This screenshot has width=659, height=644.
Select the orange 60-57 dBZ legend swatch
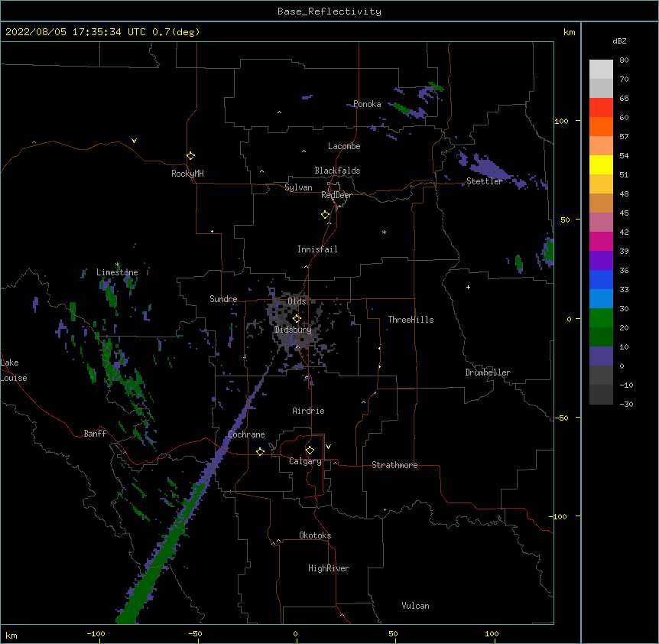click(x=601, y=126)
